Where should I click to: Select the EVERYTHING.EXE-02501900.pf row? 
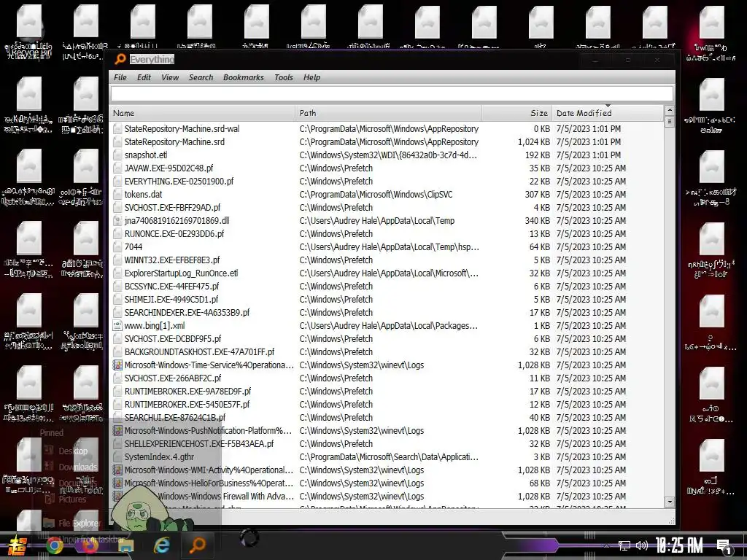388,182
